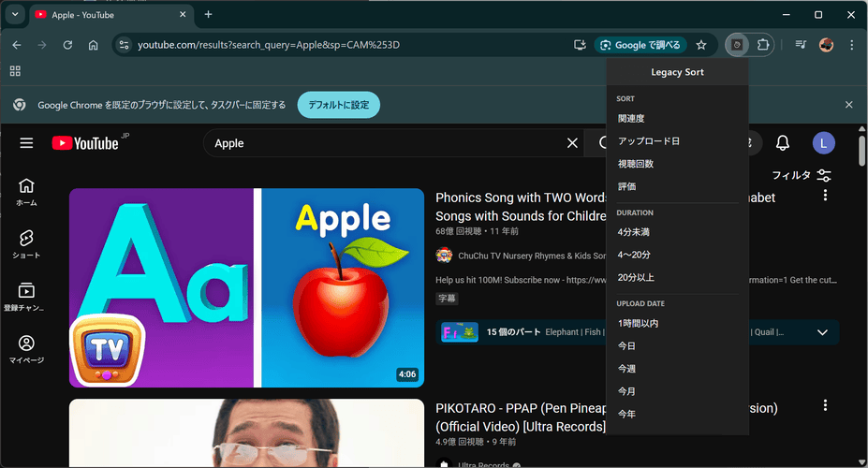868x468 pixels.
Task: Open options for the Phonics Song video
Action: pos(825,196)
